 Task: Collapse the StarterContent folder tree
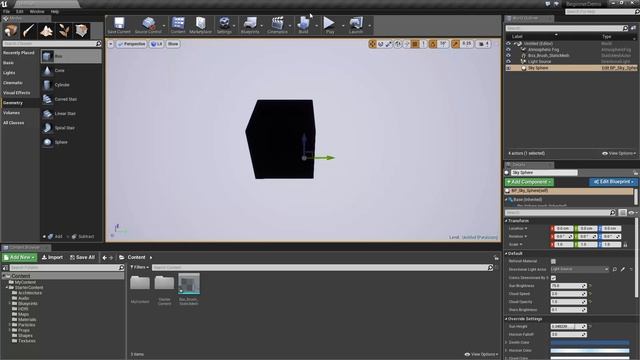point(7,288)
